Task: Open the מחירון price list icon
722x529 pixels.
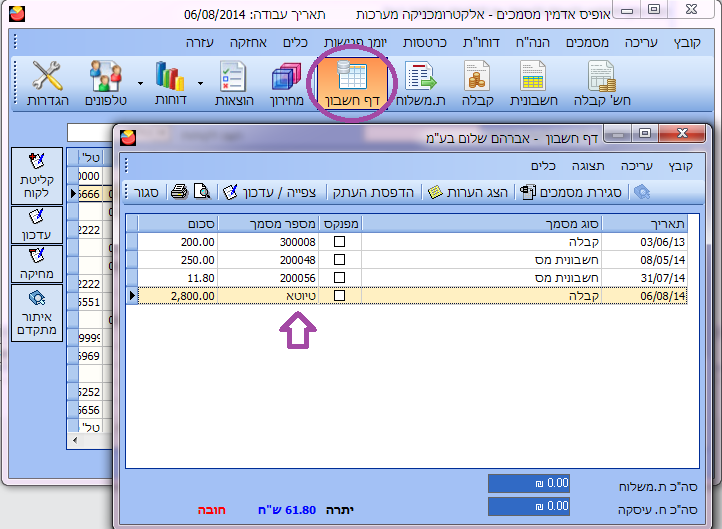Action: pos(288,85)
